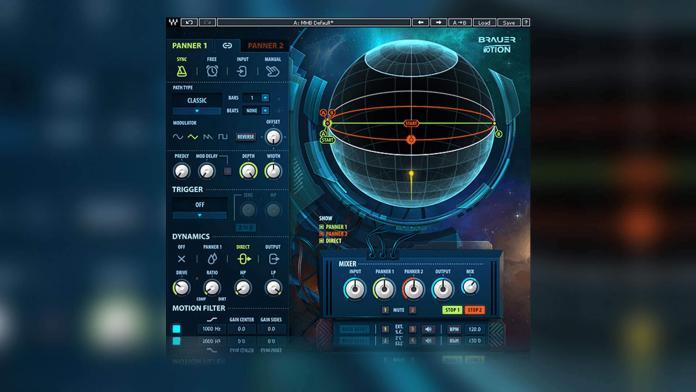Open the Classic path type dropdown

(x=197, y=104)
